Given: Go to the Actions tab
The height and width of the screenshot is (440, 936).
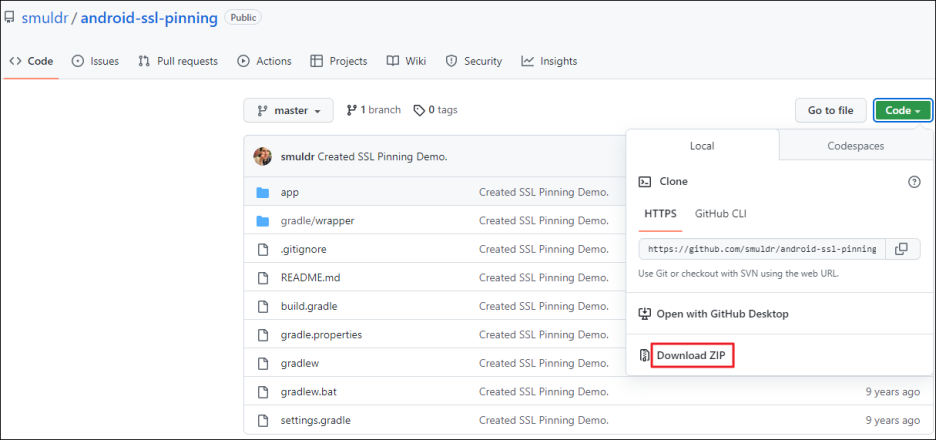Looking at the screenshot, I should (x=264, y=61).
